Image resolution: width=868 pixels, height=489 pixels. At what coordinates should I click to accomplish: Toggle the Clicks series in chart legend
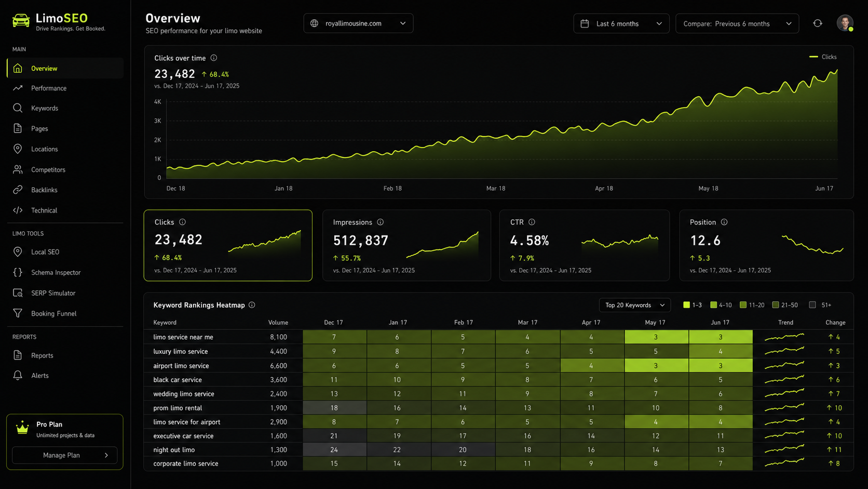click(823, 57)
